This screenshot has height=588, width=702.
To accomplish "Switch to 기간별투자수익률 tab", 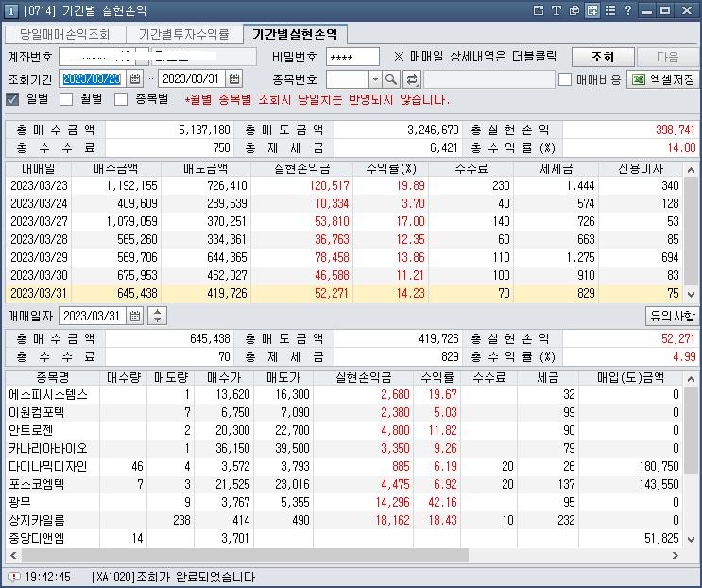I will click(184, 34).
